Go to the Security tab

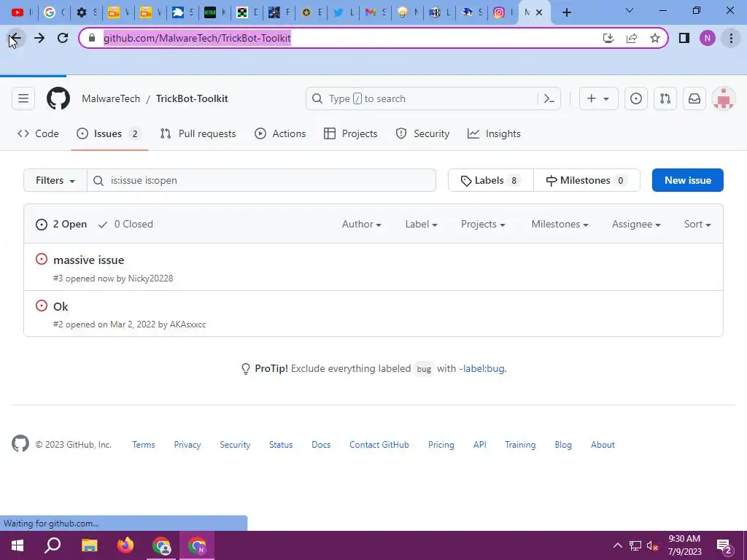(x=422, y=134)
